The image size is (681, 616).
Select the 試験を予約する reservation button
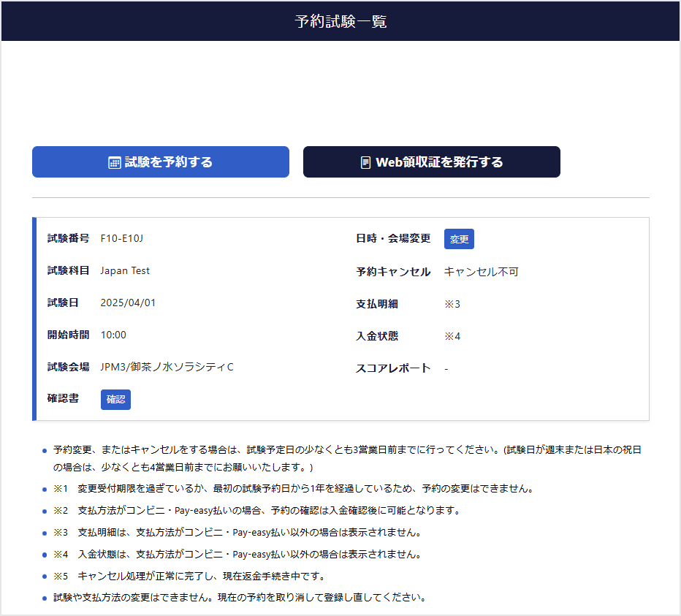(x=160, y=162)
